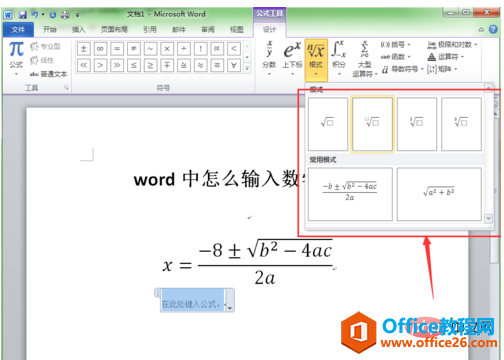Insert the less-than < symbol
Screen dimensions: 504x360
tap(234, 49)
